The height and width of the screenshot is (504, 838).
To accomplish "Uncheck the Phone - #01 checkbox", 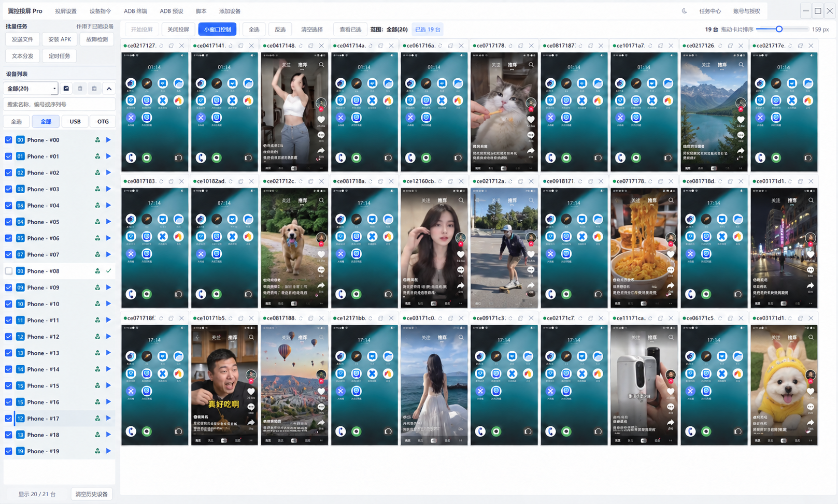I will [9, 156].
